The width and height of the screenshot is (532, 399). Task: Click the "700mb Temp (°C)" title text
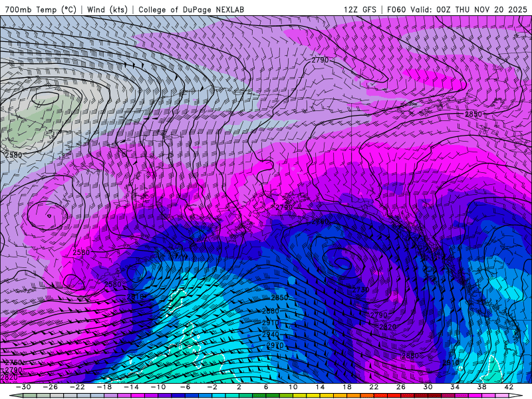41,9
